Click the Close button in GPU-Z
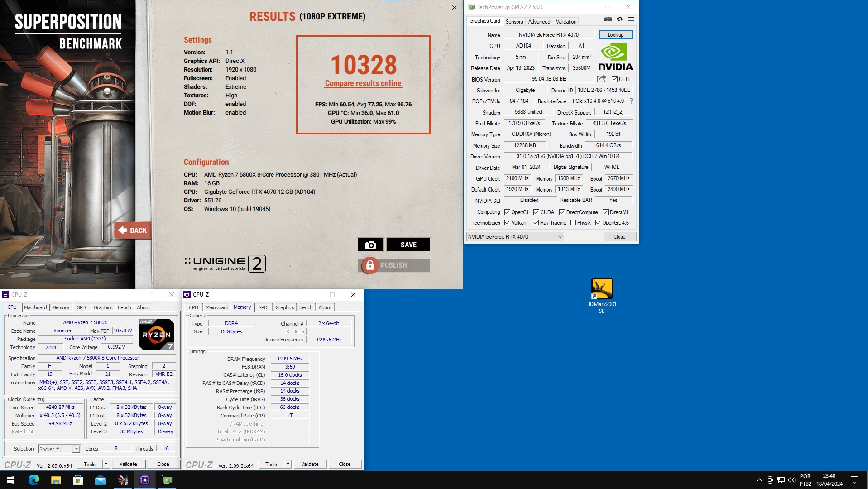 click(619, 237)
